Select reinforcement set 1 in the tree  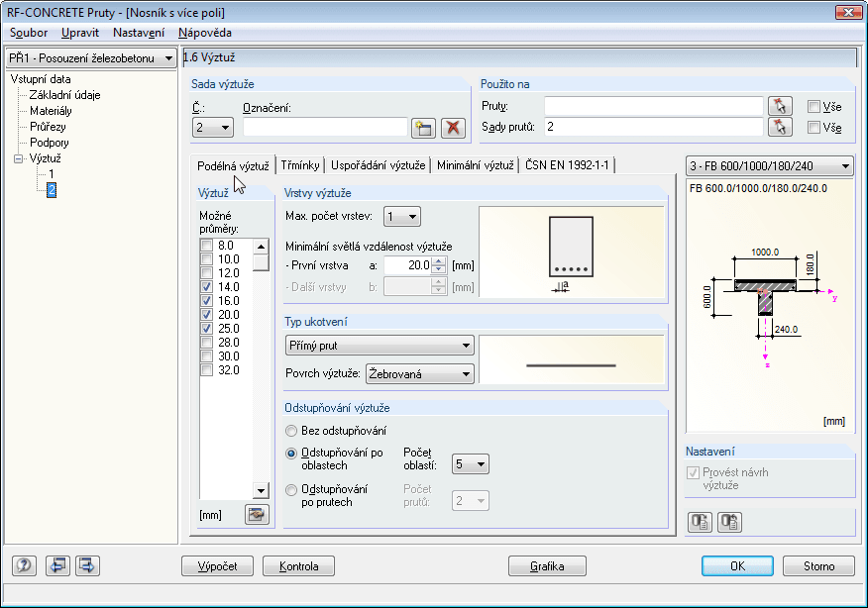(x=51, y=174)
